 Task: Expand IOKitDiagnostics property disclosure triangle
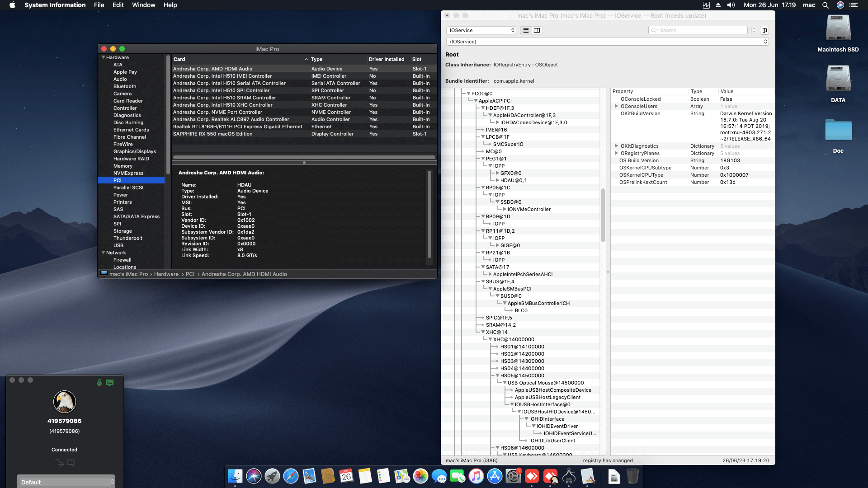point(616,146)
